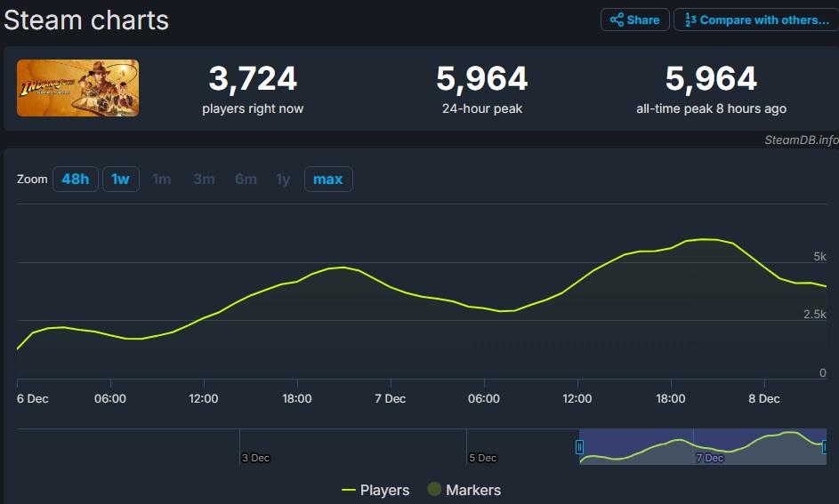Click the right navigator range handle
Image resolution: width=839 pixels, height=504 pixels.
coord(827,447)
